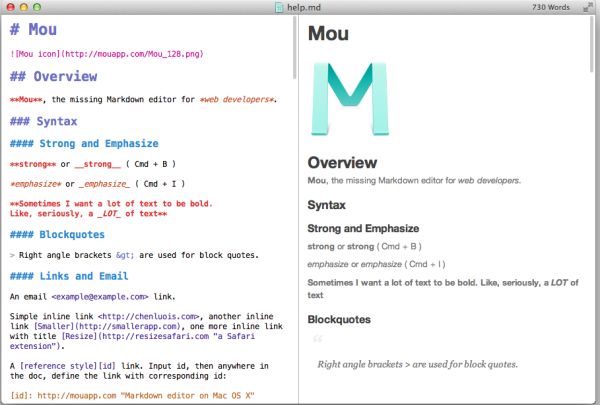This screenshot has height=405, width=600.
Task: Click the <example@example.com> email text
Action: [x=99, y=297]
